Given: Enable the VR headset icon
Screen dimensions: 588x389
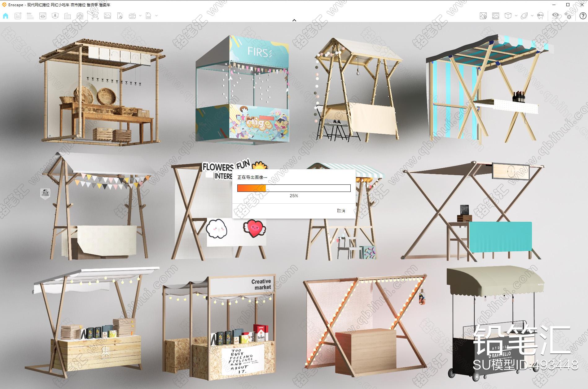Looking at the screenshot, I should 541,16.
